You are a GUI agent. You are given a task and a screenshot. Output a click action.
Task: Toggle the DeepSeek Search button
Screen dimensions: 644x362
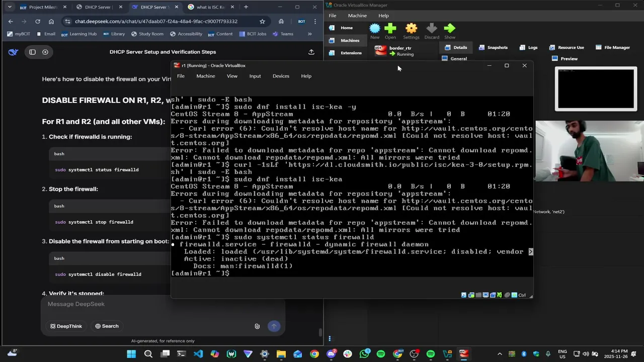coord(107,326)
